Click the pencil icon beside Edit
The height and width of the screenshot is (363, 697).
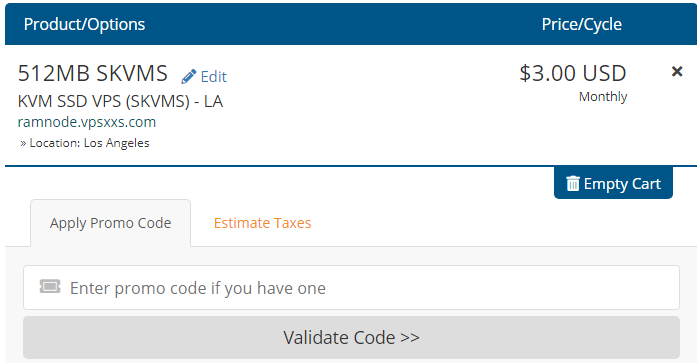[x=188, y=76]
